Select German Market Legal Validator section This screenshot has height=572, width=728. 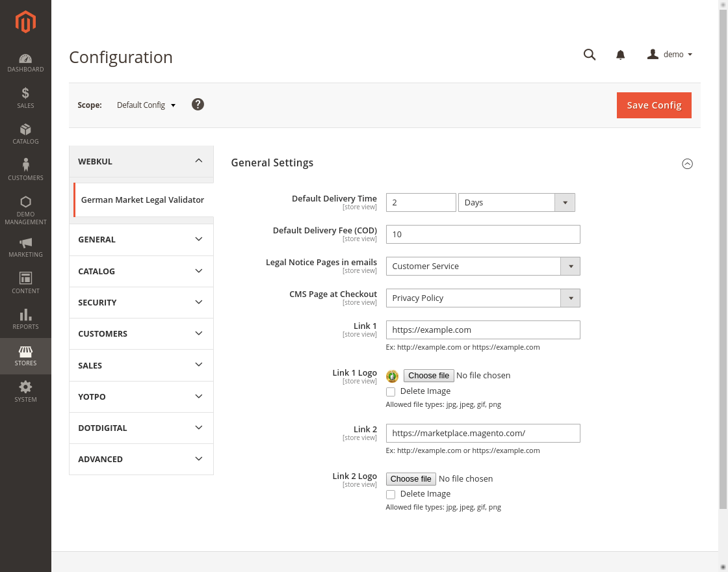pos(143,200)
